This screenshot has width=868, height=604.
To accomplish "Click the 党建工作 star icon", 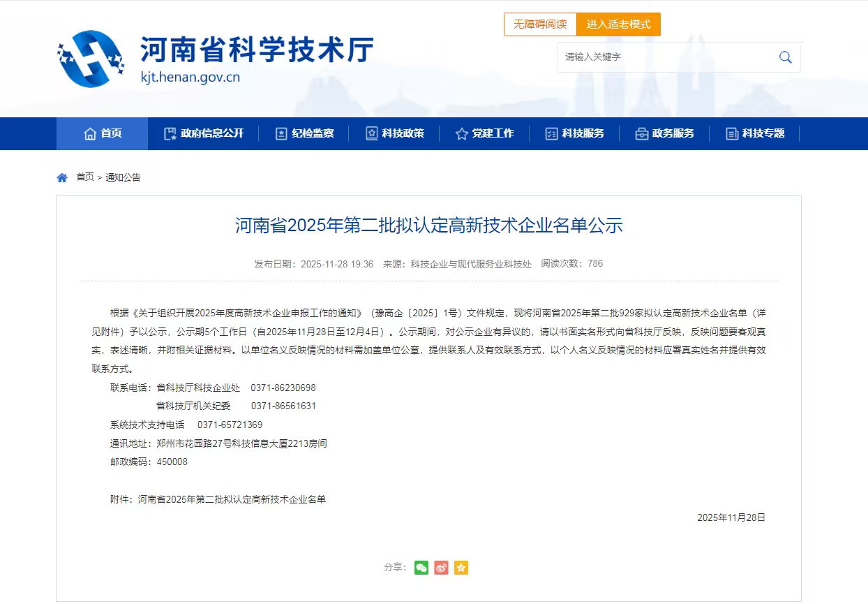I will [461, 133].
